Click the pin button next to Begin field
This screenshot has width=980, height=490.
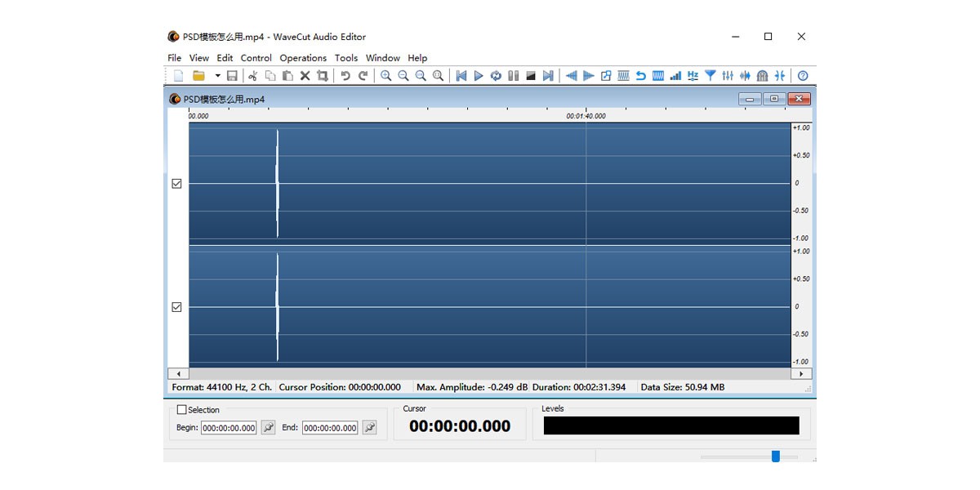point(268,427)
